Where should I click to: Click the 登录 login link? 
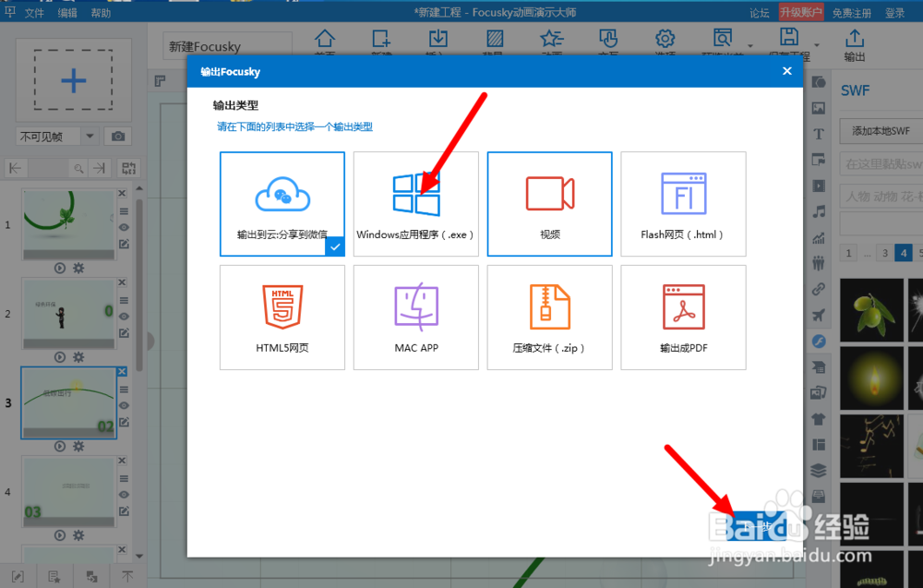894,12
